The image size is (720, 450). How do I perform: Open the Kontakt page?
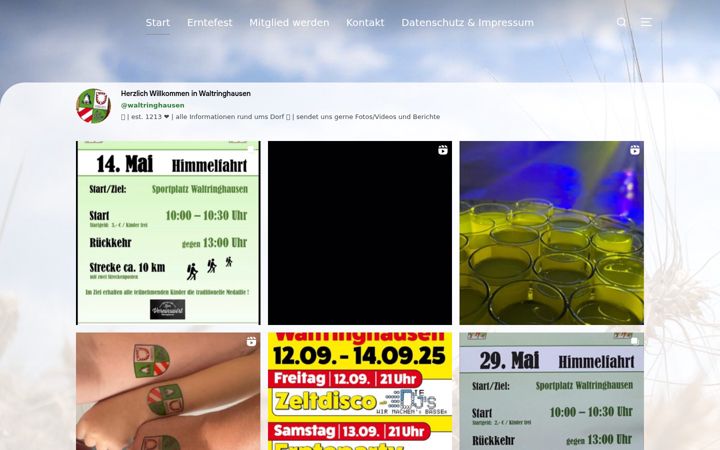point(365,22)
